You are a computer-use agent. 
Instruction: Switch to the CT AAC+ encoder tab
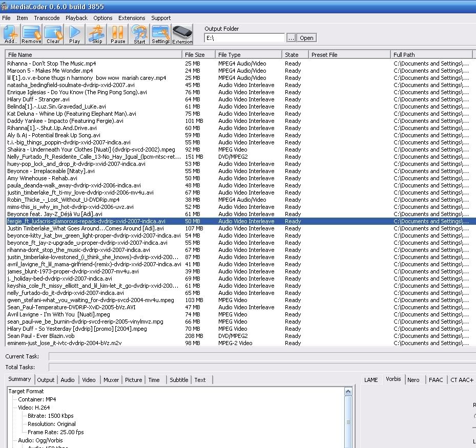(462, 380)
